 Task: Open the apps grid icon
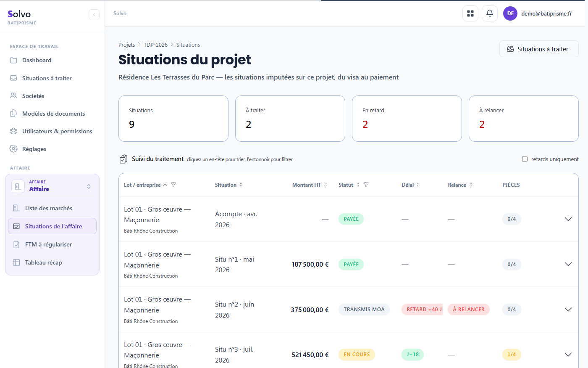pos(470,13)
